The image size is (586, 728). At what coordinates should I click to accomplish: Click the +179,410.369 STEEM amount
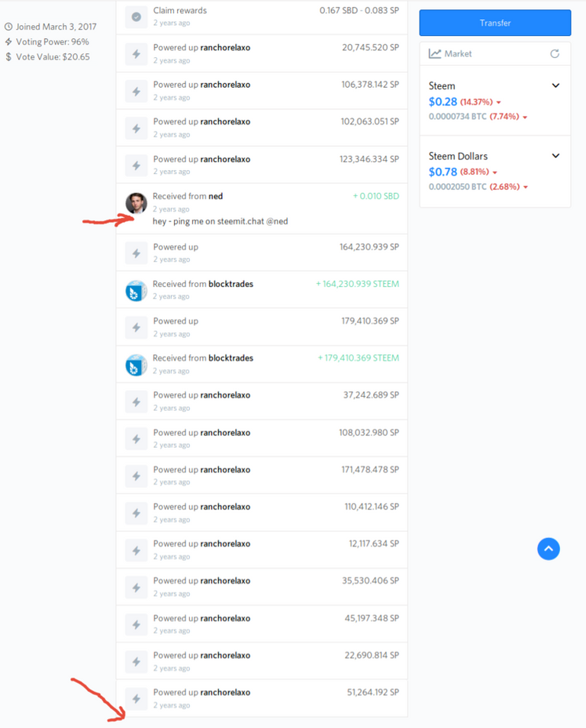tap(359, 358)
